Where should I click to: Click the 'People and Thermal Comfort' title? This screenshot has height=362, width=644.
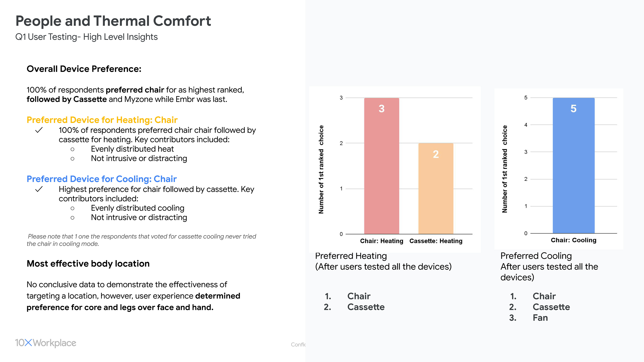click(113, 21)
